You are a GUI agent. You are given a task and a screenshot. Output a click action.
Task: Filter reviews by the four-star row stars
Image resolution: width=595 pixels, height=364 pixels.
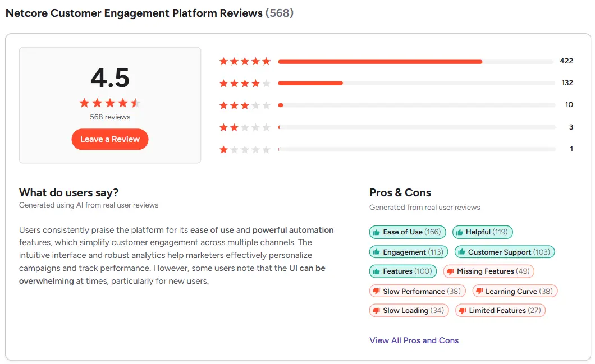(x=245, y=83)
